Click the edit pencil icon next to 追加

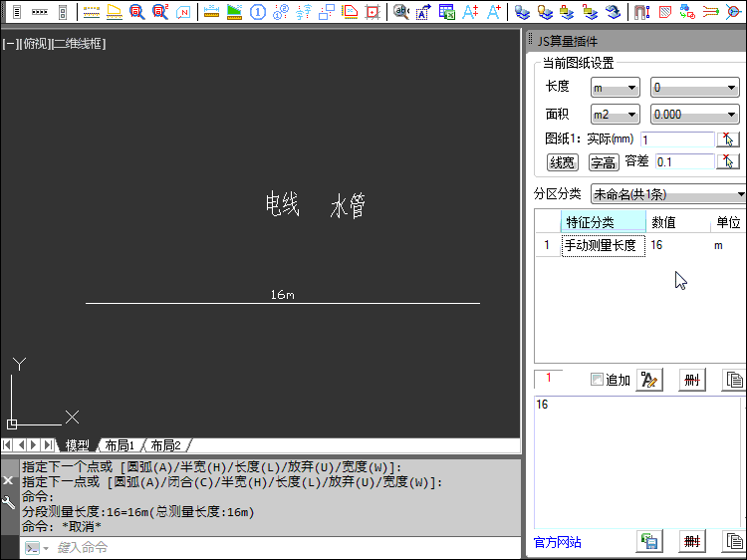[649, 380]
